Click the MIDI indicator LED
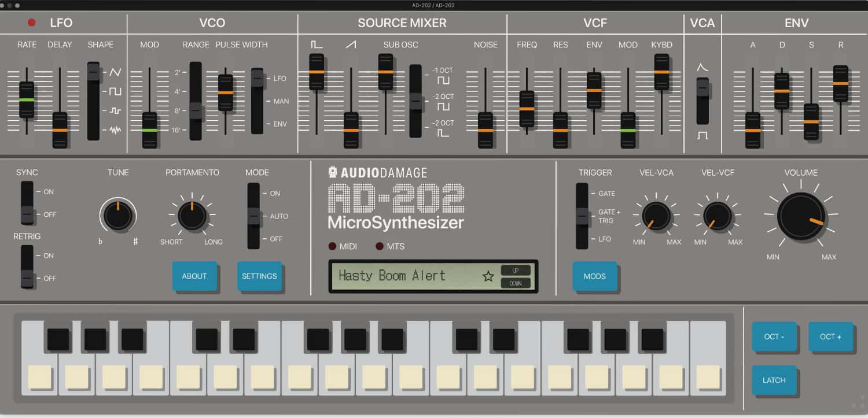Image resolution: width=868 pixels, height=418 pixels. 332,246
